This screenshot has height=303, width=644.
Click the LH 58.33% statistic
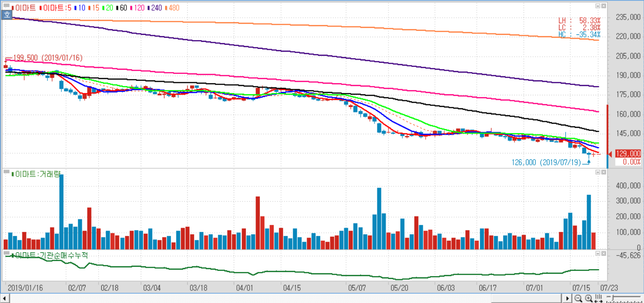tap(579, 21)
